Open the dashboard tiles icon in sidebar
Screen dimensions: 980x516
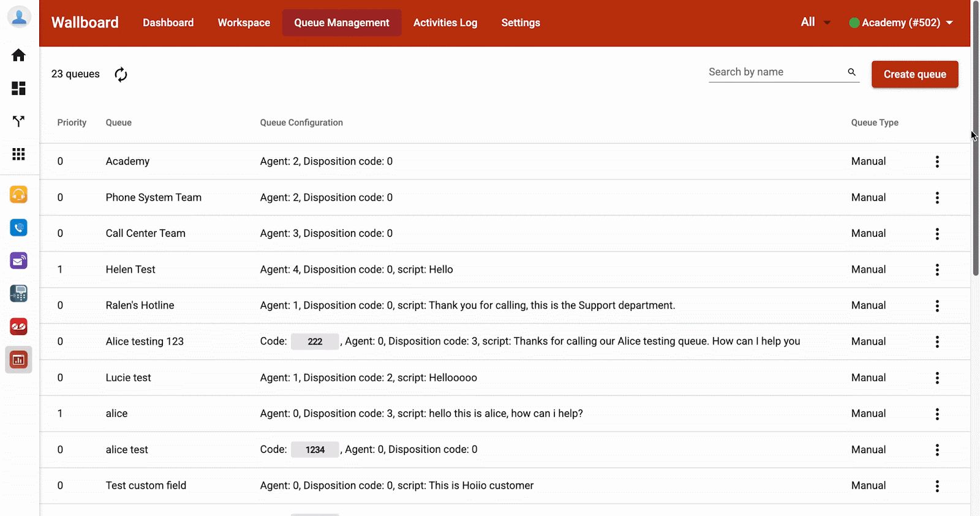18,88
